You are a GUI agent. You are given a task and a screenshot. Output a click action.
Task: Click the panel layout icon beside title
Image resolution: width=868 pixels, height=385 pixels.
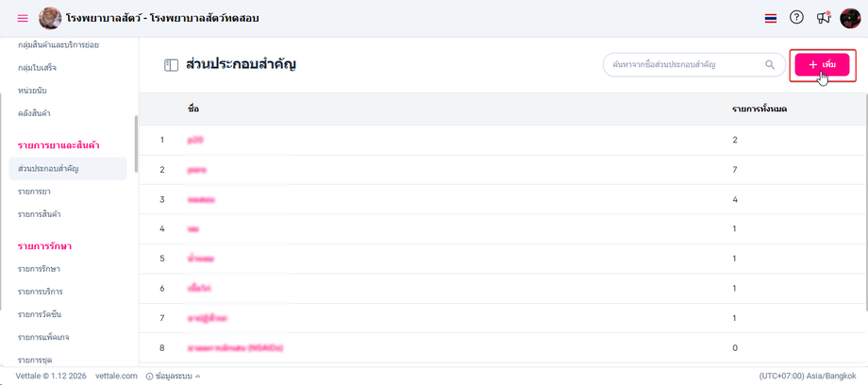pyautogui.click(x=171, y=65)
